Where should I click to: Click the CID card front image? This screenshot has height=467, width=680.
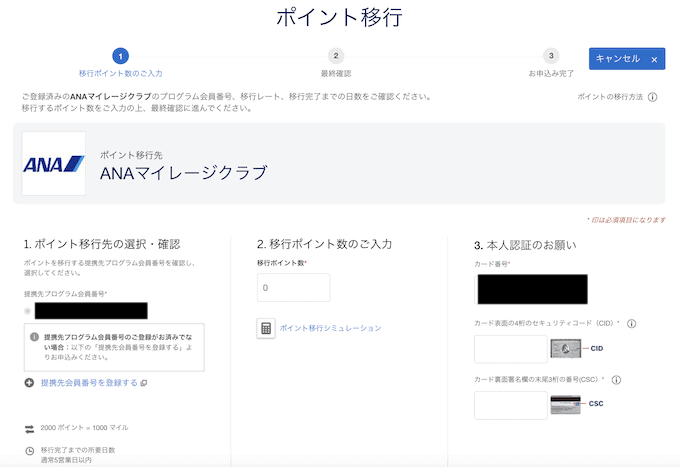[566, 348]
